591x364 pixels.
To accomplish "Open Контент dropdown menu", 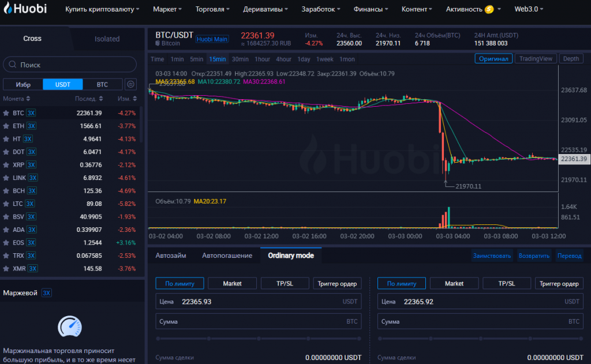I will [417, 9].
